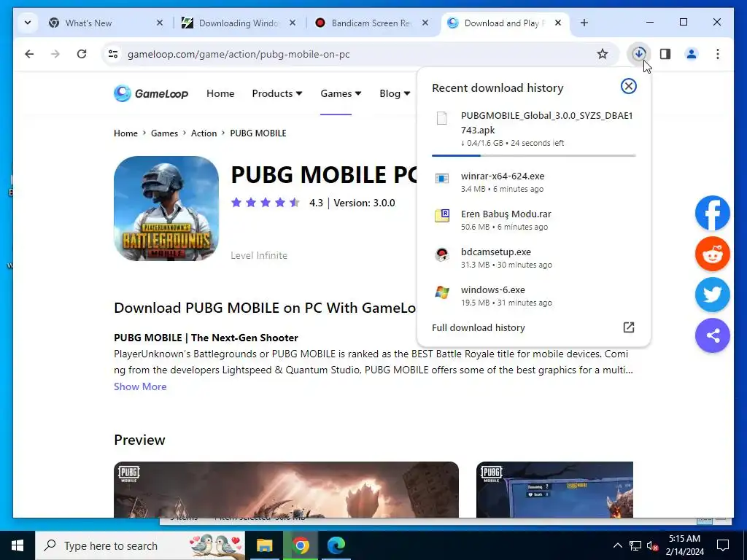Click the apk file icon
The image size is (747, 560).
[442, 118]
